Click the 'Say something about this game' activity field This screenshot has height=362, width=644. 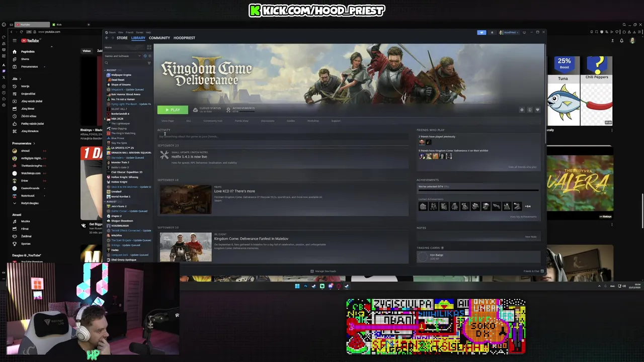pos(283,136)
